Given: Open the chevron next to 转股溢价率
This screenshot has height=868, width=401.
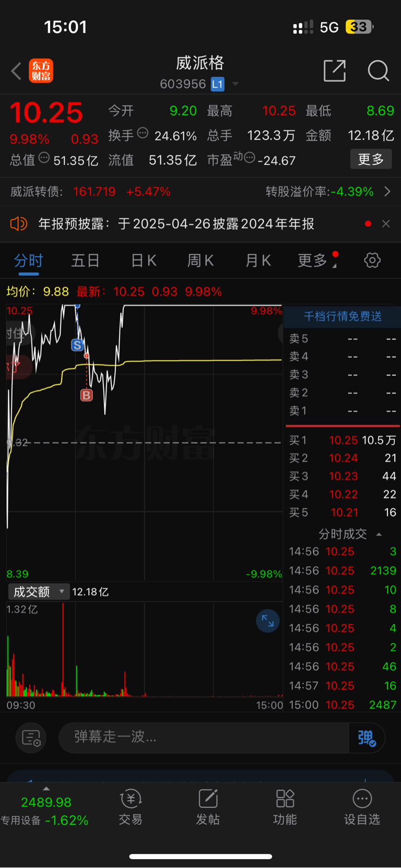Looking at the screenshot, I should tap(387, 192).
